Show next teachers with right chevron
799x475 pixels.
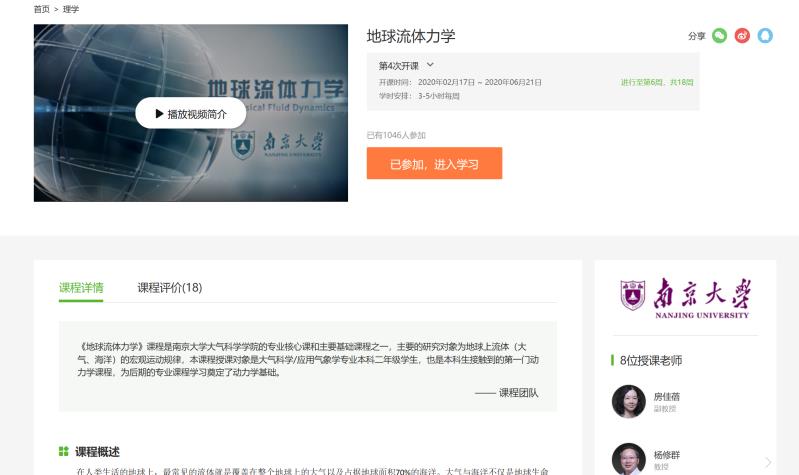[x=767, y=462]
